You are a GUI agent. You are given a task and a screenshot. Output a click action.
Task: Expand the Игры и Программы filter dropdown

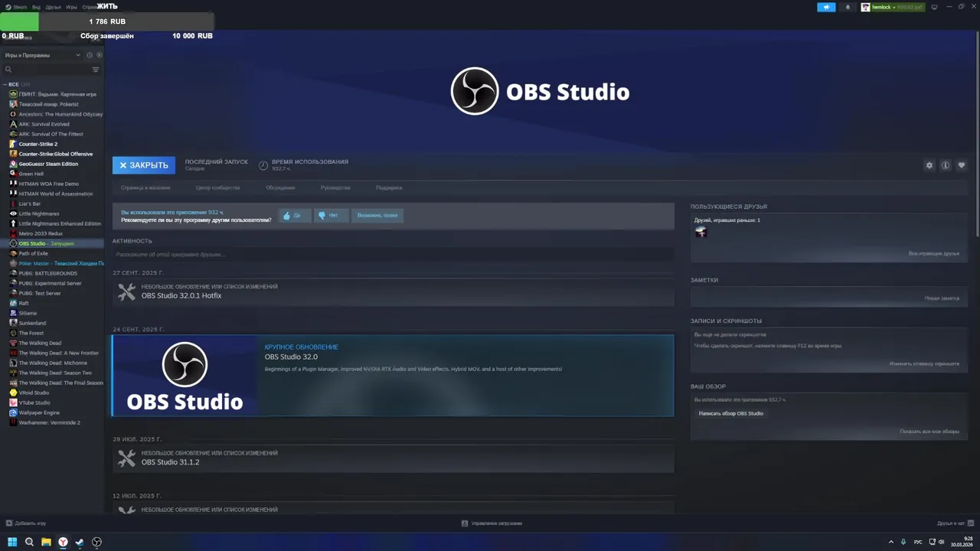point(42,55)
